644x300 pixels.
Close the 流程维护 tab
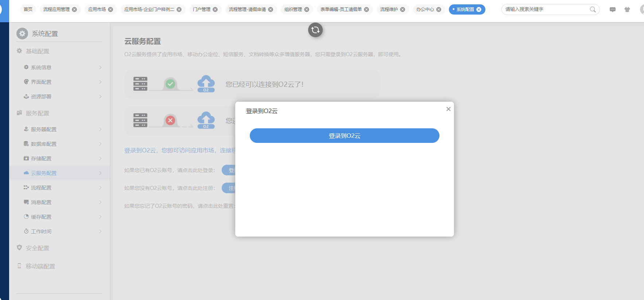coord(403,9)
